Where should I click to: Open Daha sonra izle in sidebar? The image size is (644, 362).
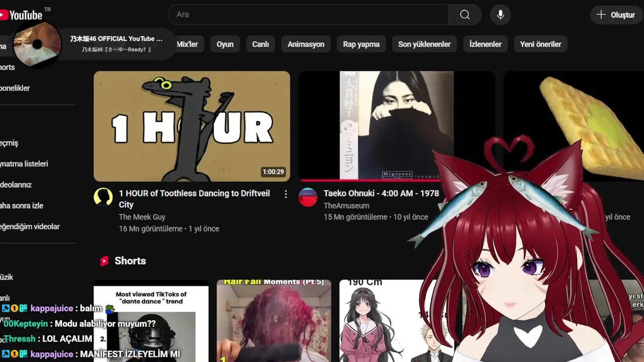click(22, 206)
